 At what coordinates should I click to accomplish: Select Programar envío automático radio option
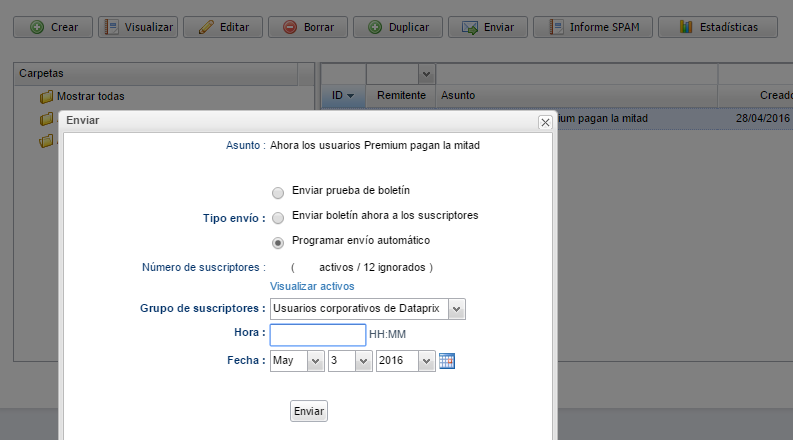point(278,243)
